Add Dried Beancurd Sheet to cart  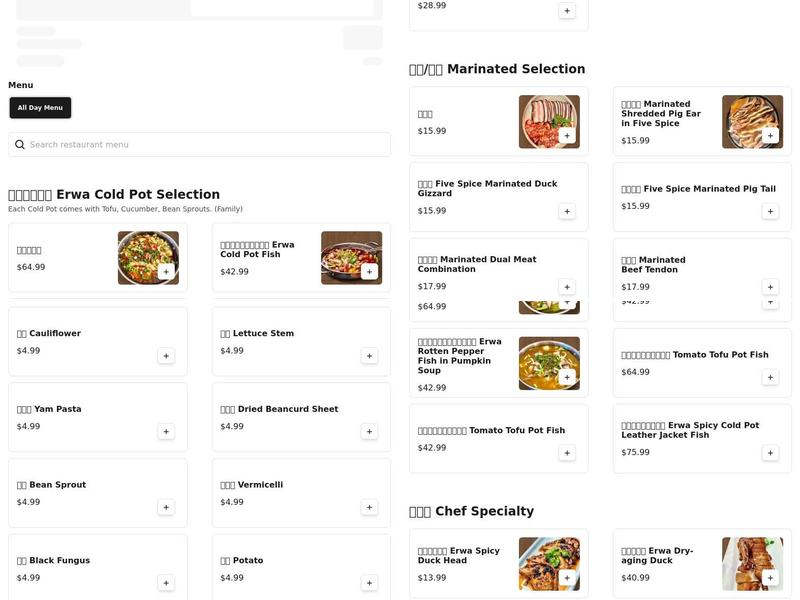(369, 432)
